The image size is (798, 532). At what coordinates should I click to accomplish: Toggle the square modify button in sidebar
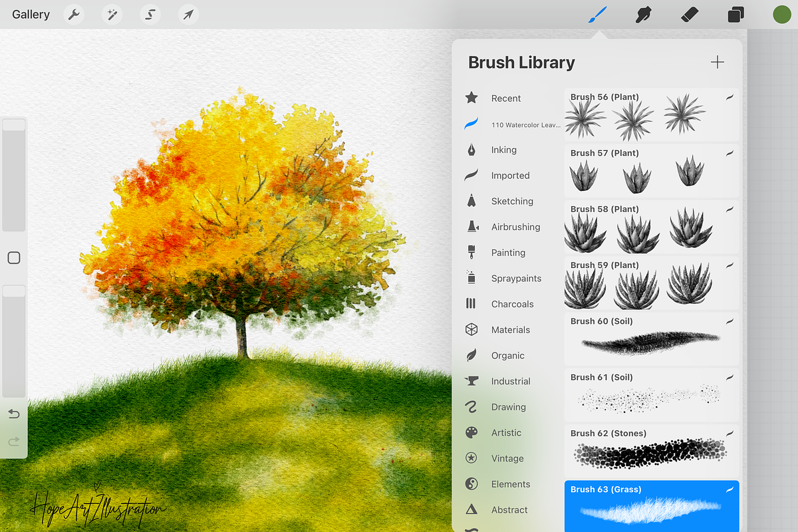tap(14, 258)
